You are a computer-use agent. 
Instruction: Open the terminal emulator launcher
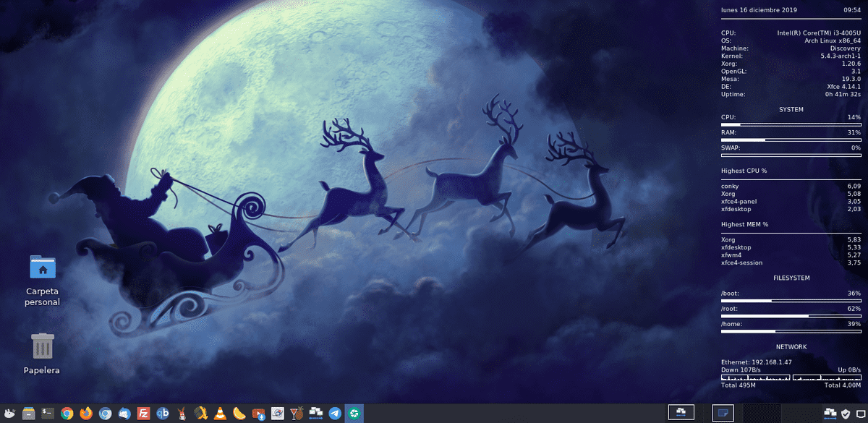48,414
